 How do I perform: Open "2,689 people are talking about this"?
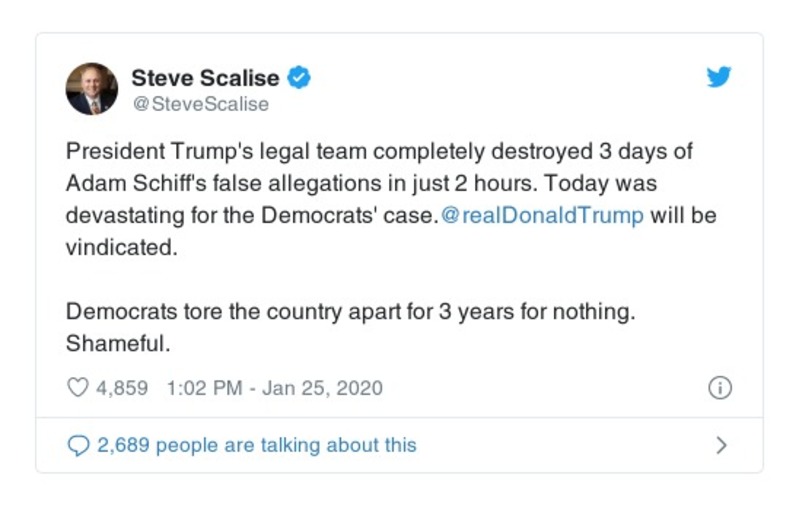point(257,445)
